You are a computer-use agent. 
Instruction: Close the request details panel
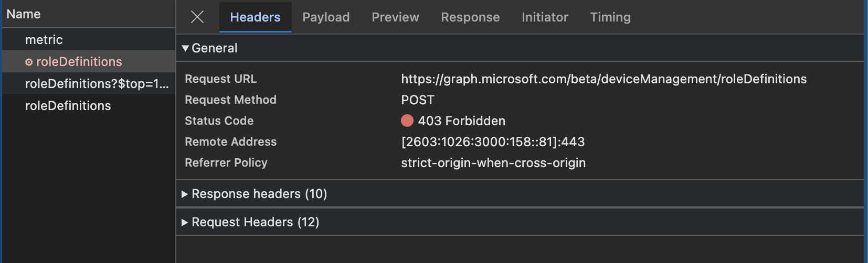(x=197, y=17)
